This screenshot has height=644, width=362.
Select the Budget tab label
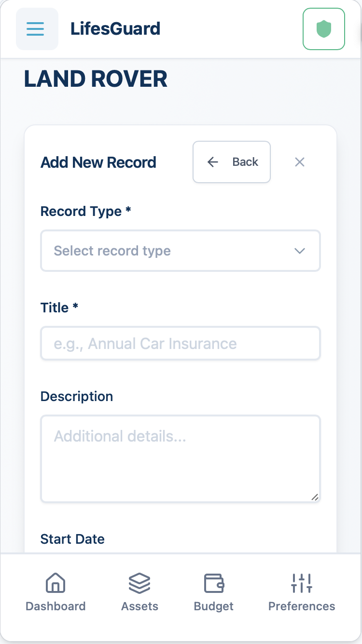[x=214, y=606]
